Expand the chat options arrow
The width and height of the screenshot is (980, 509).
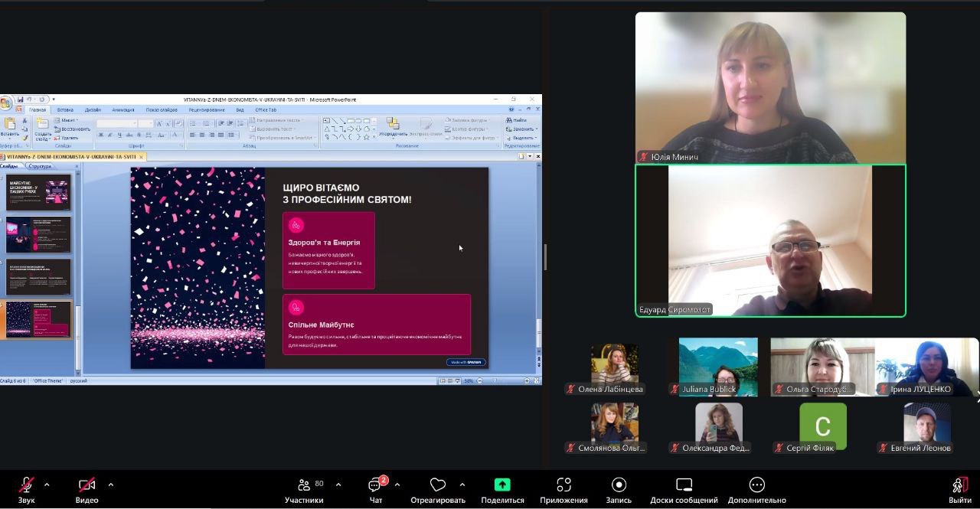(x=397, y=485)
